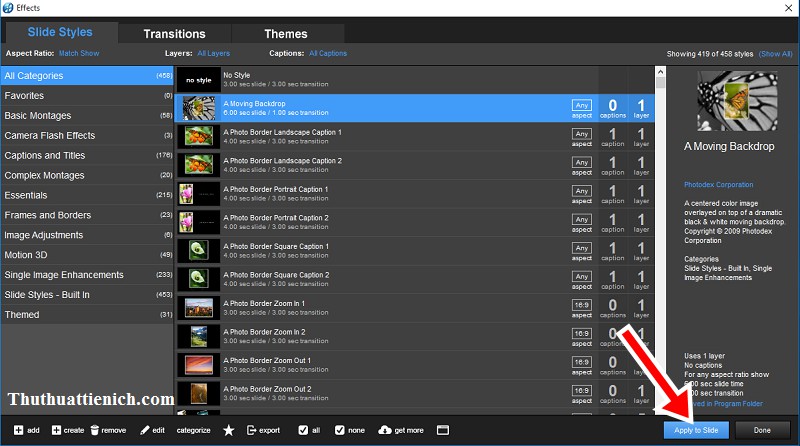This screenshot has width=800, height=446.
Task: Click the remove trash icon
Action: click(x=95, y=430)
